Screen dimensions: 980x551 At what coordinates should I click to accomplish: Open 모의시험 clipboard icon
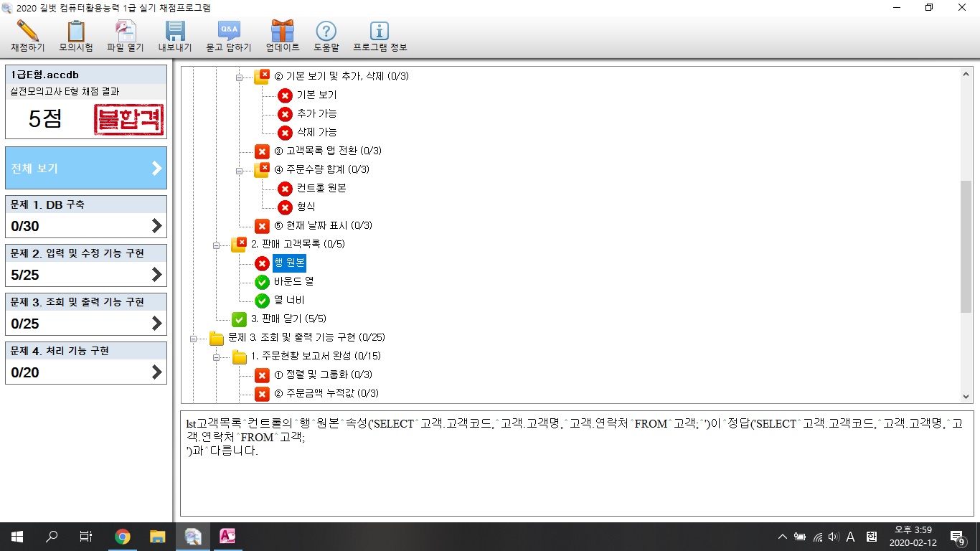click(75, 32)
